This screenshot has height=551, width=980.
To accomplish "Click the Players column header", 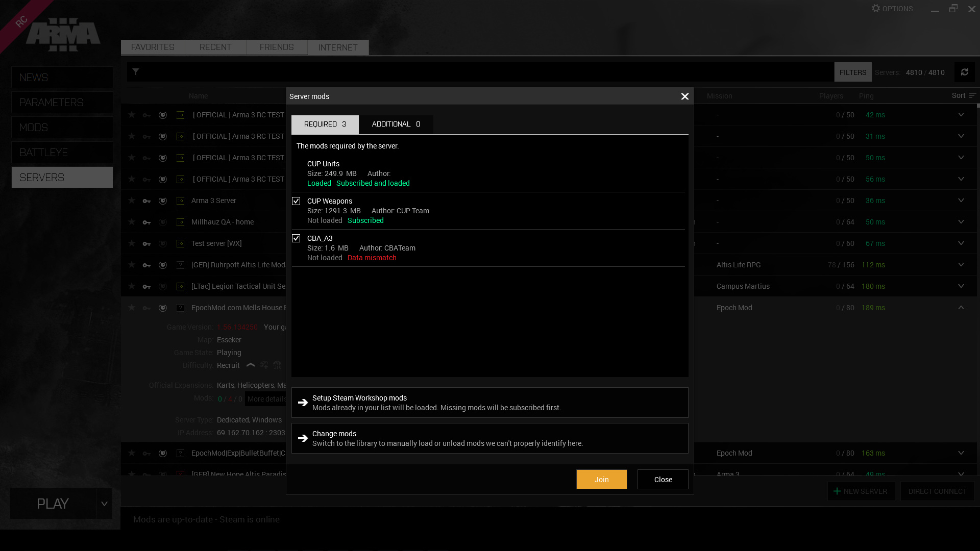I will tap(831, 96).
